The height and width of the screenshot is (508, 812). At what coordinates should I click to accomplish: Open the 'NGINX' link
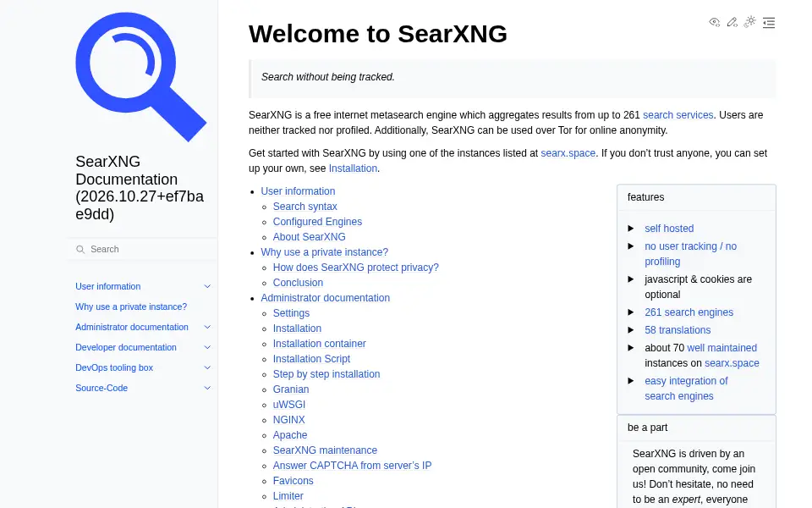[x=289, y=420]
